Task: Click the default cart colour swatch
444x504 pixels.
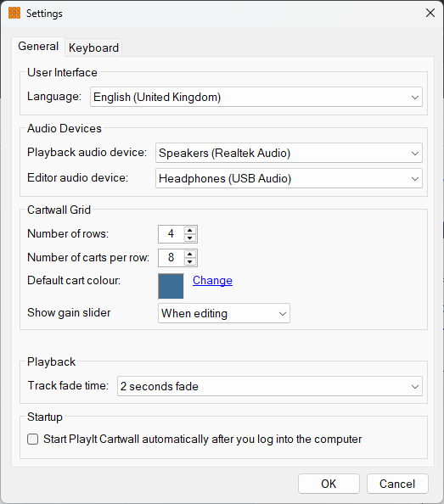Action: tap(171, 286)
